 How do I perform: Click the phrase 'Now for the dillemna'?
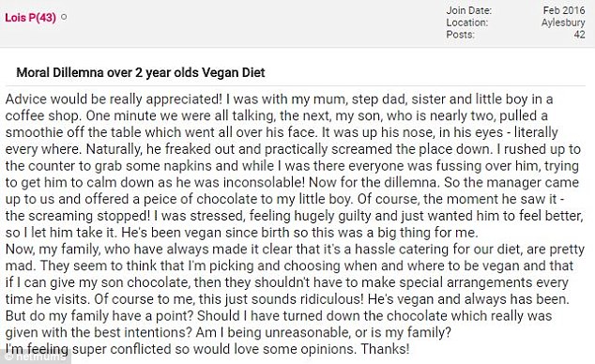coord(373,182)
